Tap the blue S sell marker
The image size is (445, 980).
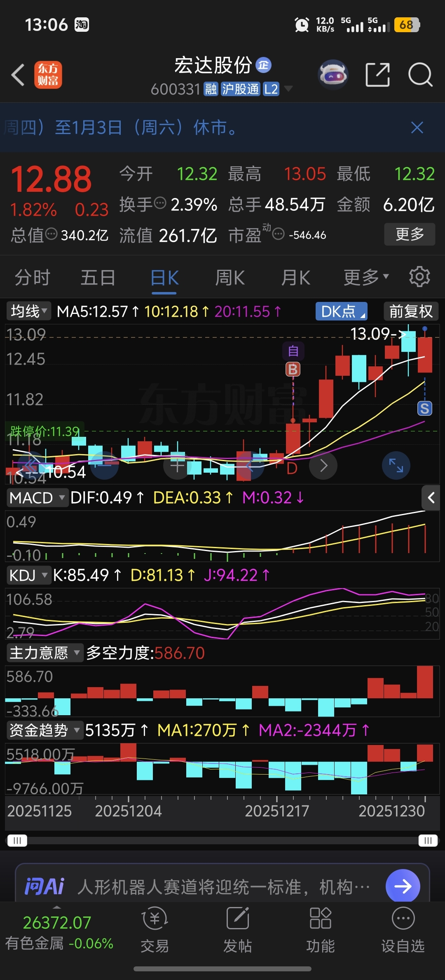[425, 408]
